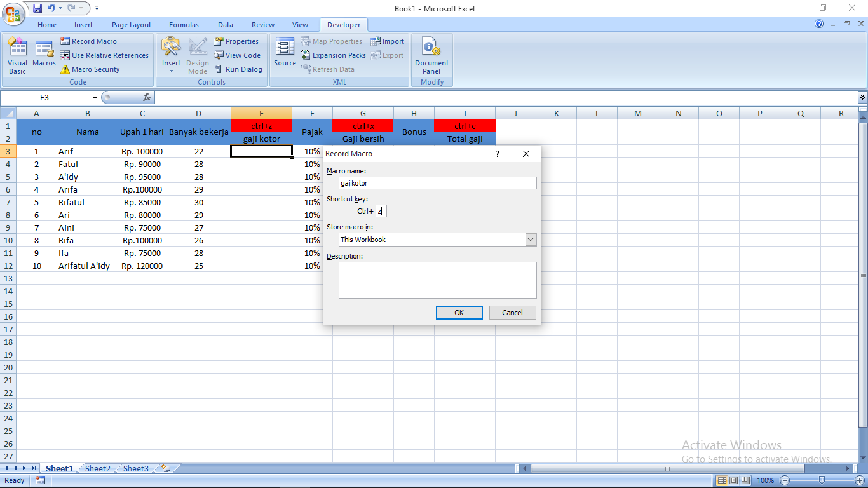Switch to the View tab

click(301, 25)
